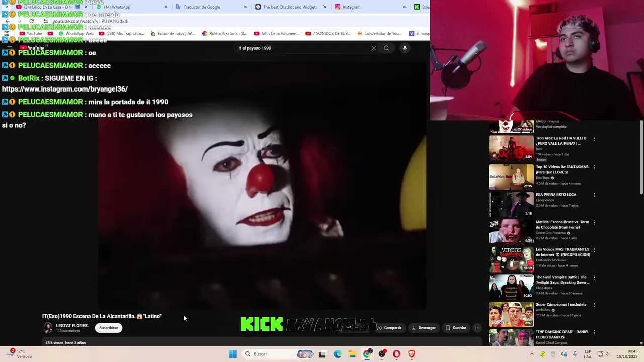644x362 pixels.
Task: Open options for Matilda Escena Bruce video
Action: click(594, 222)
